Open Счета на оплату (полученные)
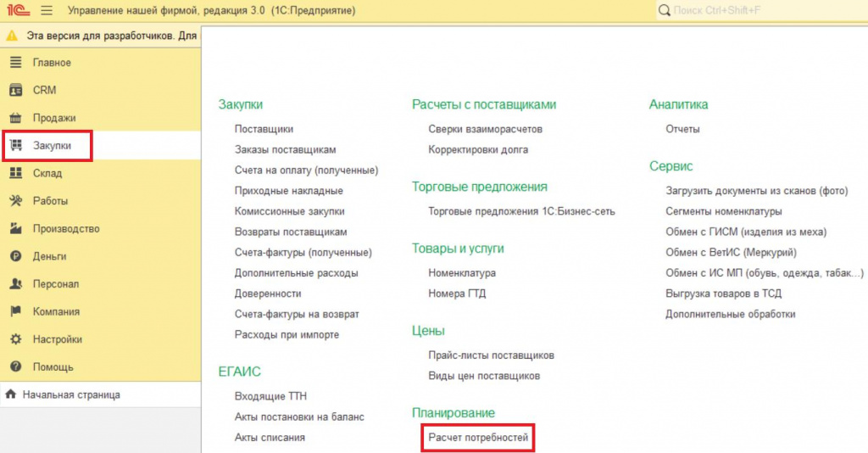The width and height of the screenshot is (868, 453). [x=306, y=170]
